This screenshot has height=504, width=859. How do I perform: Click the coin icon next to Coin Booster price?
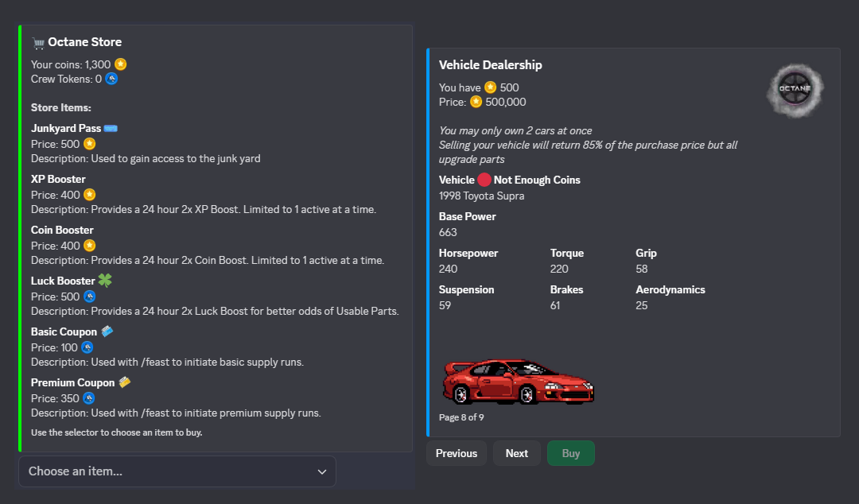[x=90, y=246]
